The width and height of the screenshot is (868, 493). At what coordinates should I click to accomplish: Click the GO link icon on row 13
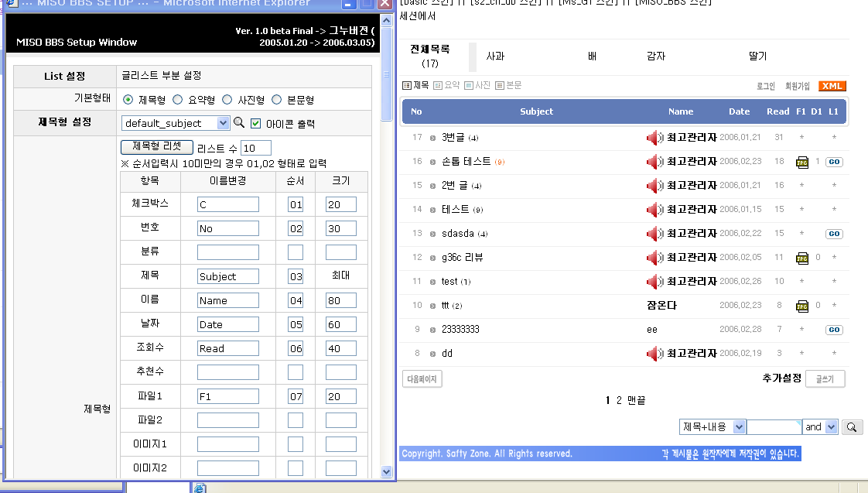click(833, 234)
